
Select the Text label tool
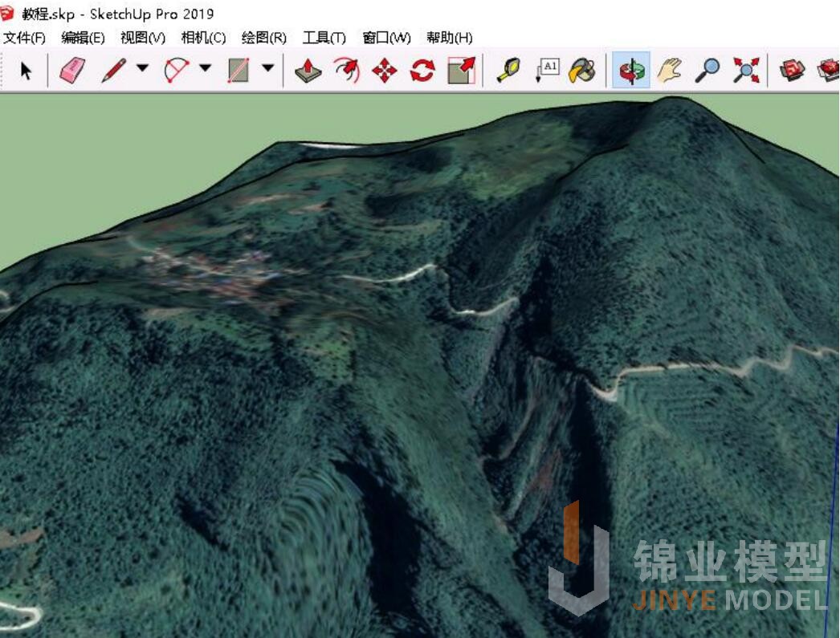point(547,70)
